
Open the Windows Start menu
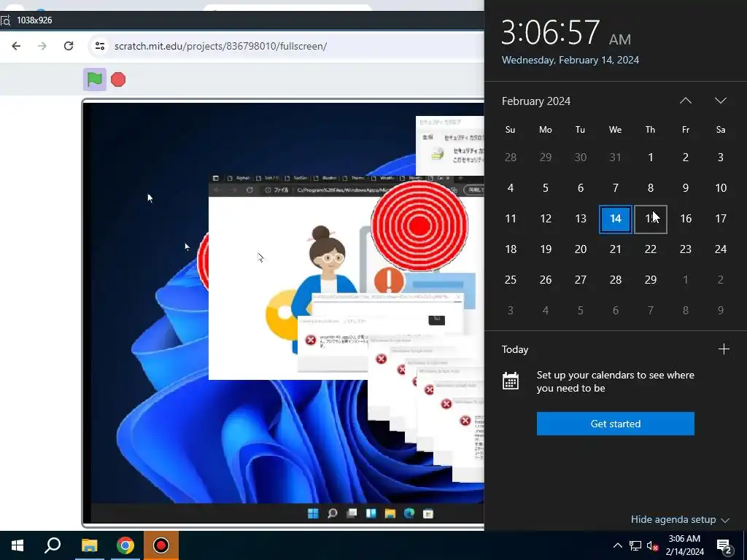tap(18, 545)
